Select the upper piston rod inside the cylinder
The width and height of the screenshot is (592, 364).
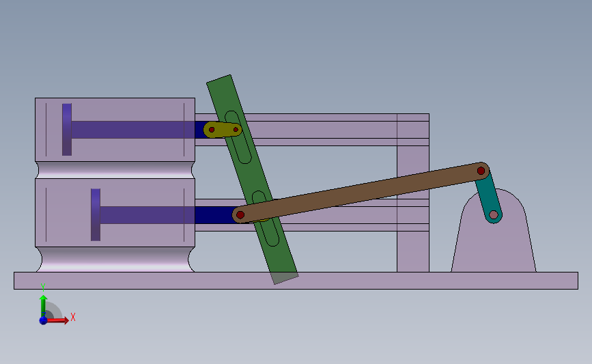[x=132, y=130]
